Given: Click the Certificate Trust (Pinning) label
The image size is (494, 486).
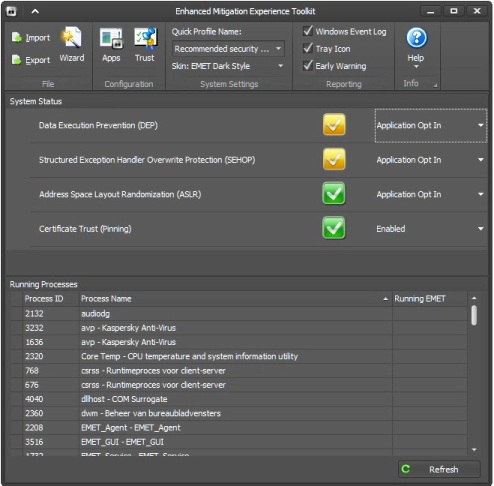Looking at the screenshot, I should pyautogui.click(x=85, y=229).
